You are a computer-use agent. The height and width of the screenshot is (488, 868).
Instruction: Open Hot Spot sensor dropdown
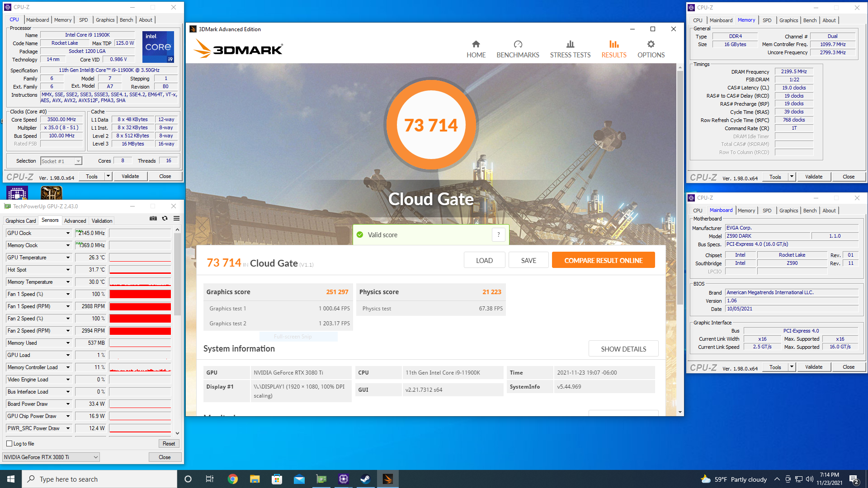tap(68, 270)
